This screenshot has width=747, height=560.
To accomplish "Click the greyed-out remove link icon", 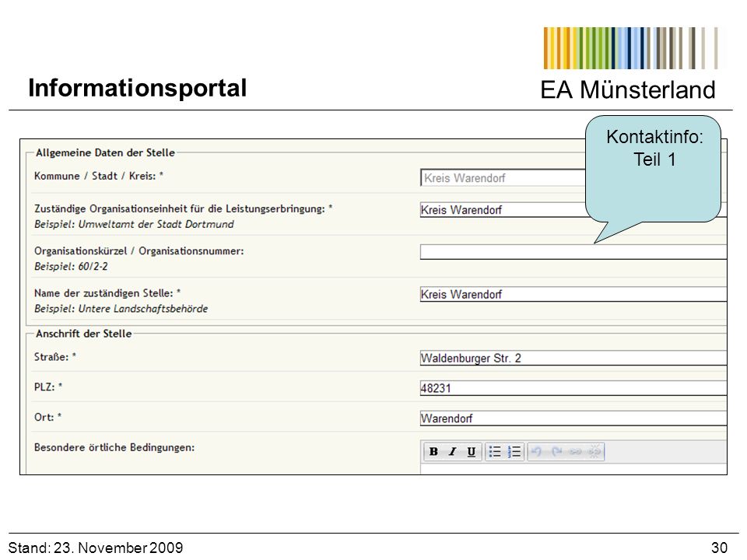I will point(594,451).
